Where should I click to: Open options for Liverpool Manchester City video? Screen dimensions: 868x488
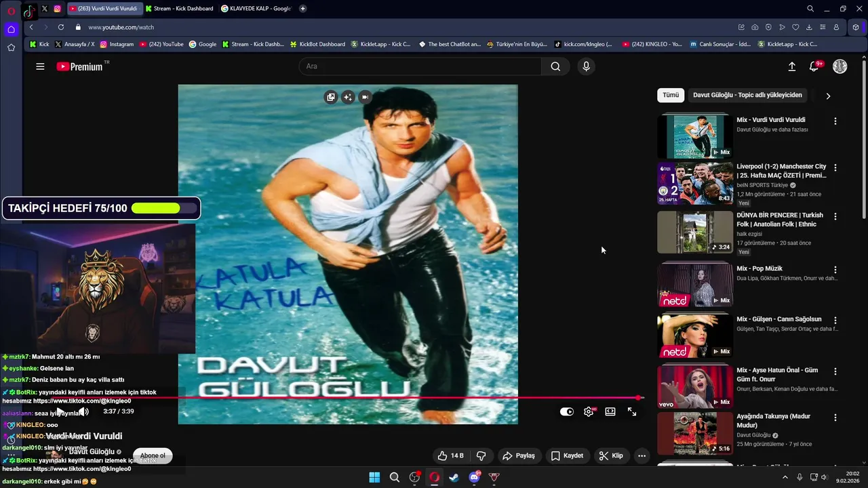(x=835, y=167)
